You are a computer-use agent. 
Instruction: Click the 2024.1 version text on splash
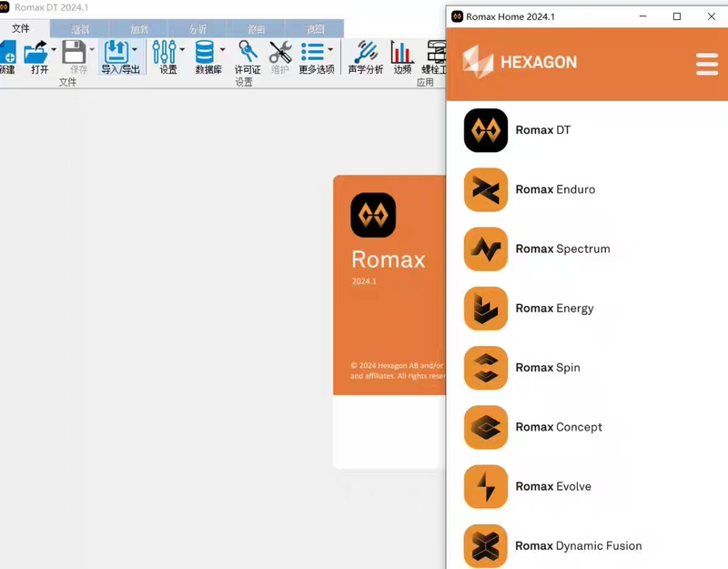pyautogui.click(x=364, y=281)
